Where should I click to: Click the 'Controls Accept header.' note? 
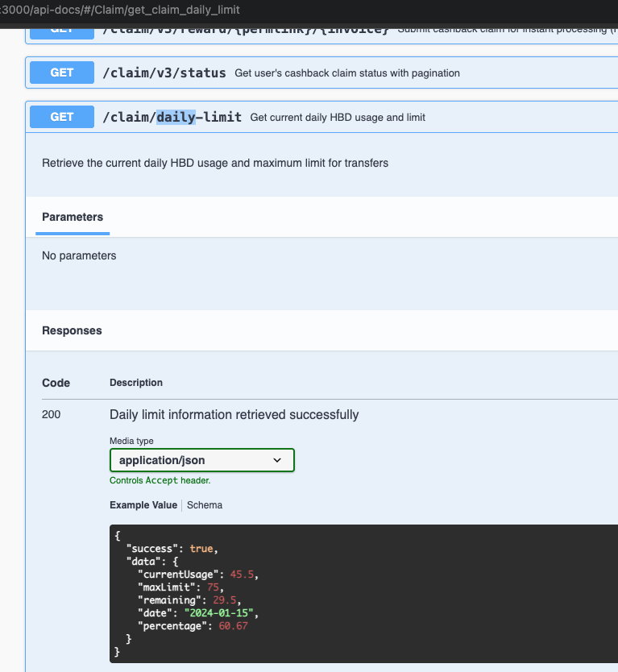coord(160,480)
